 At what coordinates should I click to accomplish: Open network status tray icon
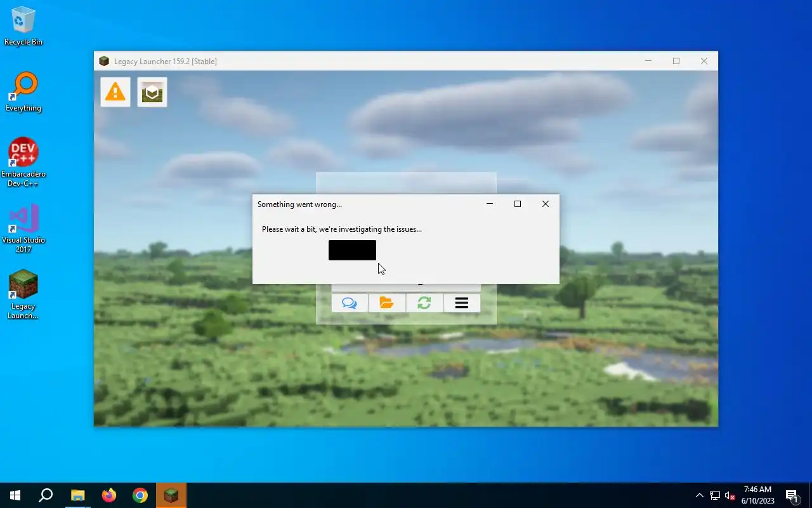[x=715, y=495]
